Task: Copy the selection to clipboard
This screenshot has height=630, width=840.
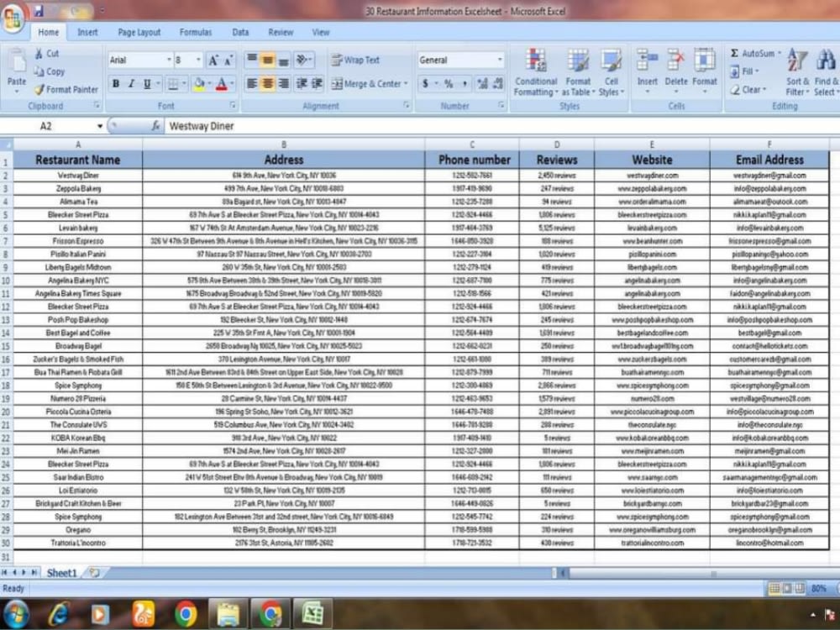Action: tap(50, 71)
